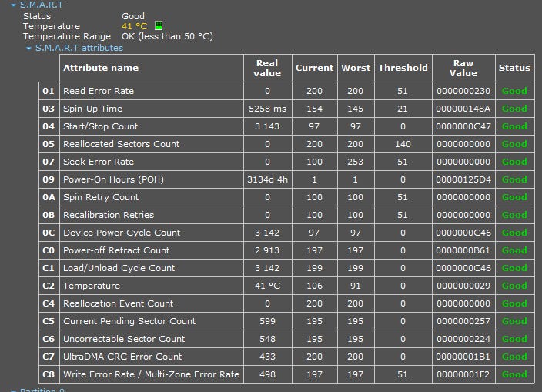Click real value 498

tap(268, 374)
